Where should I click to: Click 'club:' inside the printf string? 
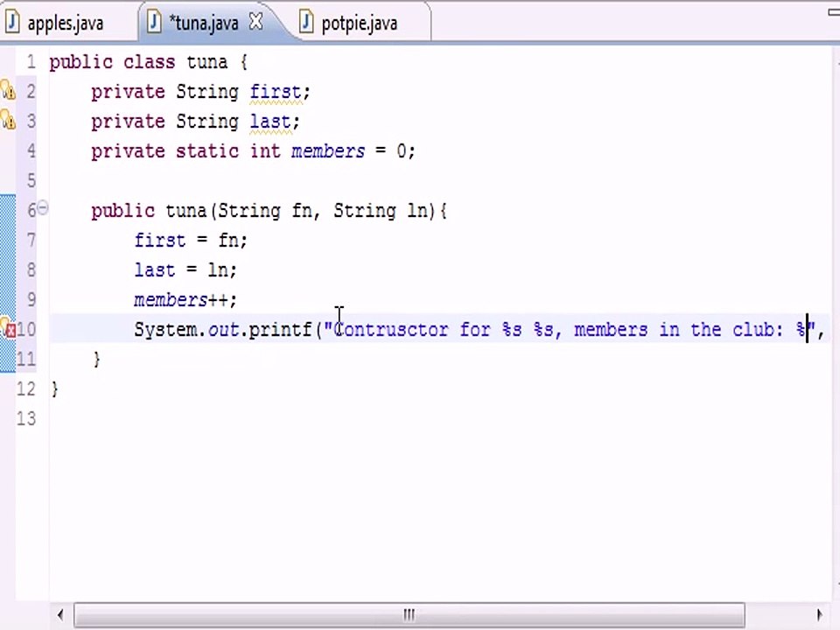[758, 330]
